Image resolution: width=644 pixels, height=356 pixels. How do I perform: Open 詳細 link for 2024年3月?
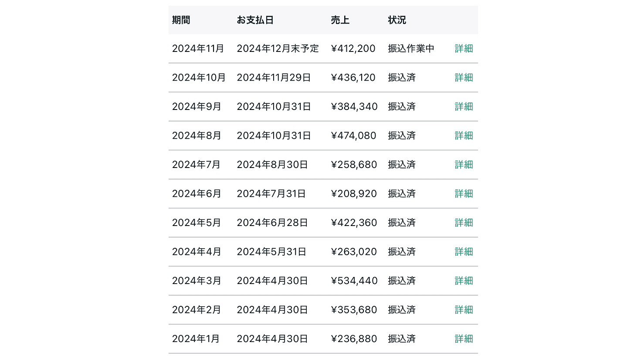click(464, 281)
